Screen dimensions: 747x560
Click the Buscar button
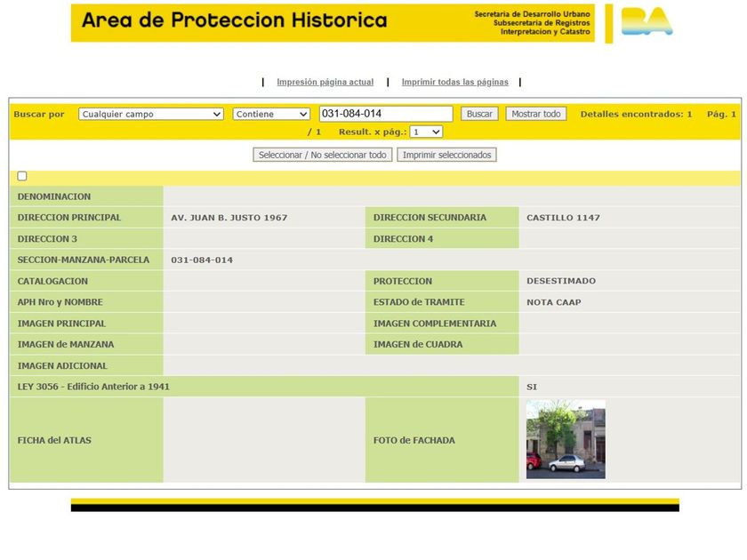click(x=479, y=114)
